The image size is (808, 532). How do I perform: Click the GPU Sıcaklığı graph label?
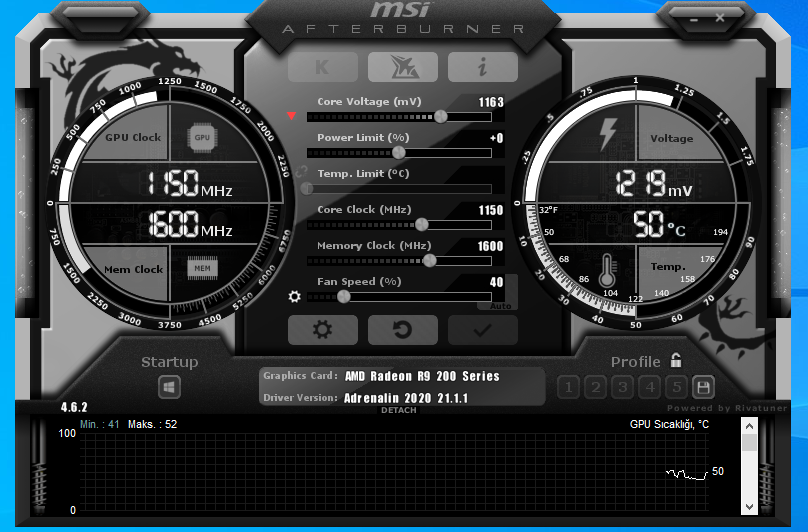point(669,425)
